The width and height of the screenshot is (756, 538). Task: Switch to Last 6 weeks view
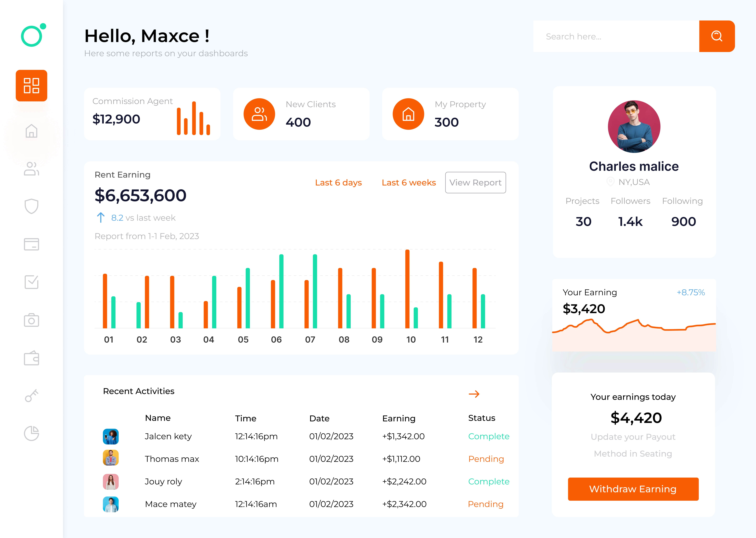click(408, 183)
